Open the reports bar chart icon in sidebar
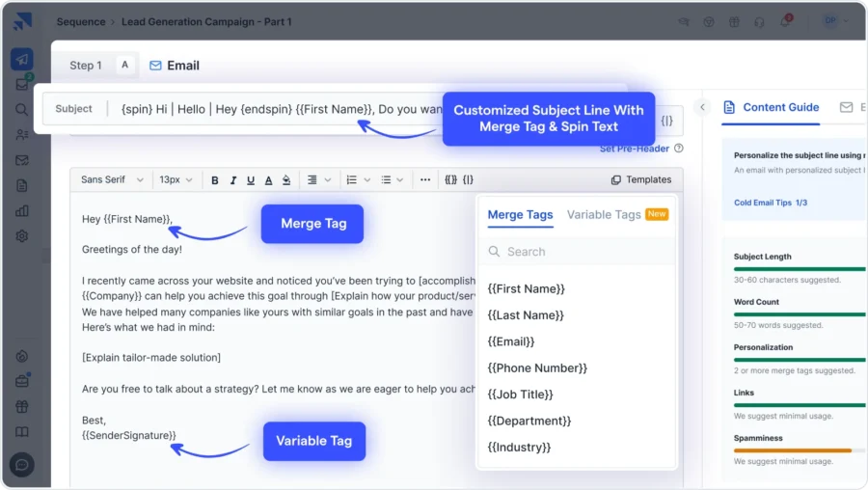This screenshot has height=490, width=868. tap(21, 210)
